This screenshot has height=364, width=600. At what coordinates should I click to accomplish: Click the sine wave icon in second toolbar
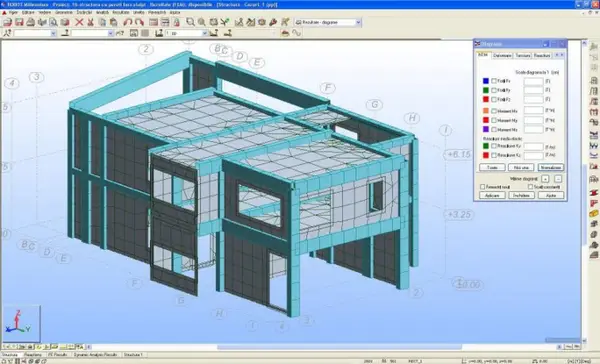tap(297, 33)
